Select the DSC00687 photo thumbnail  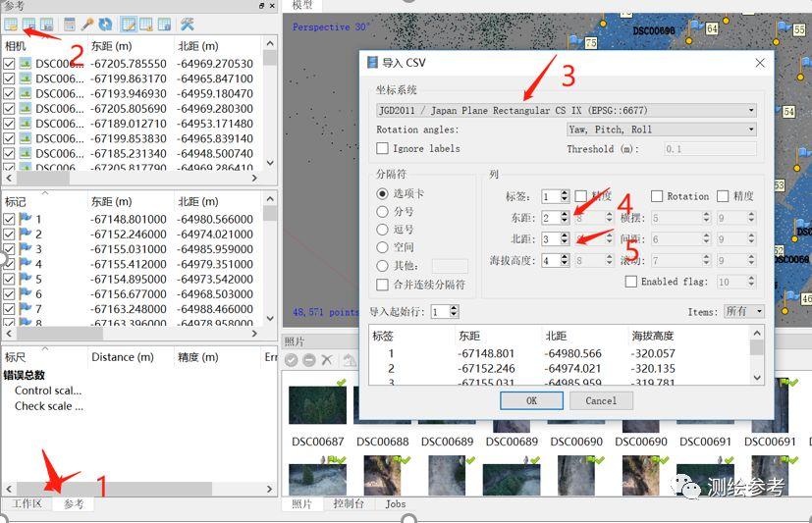click(x=317, y=406)
